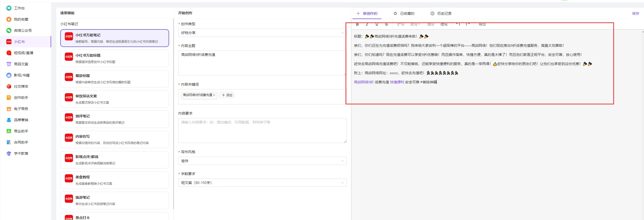644x220 pixels.
Task: Open 商品文案 category
Action: coord(21,64)
